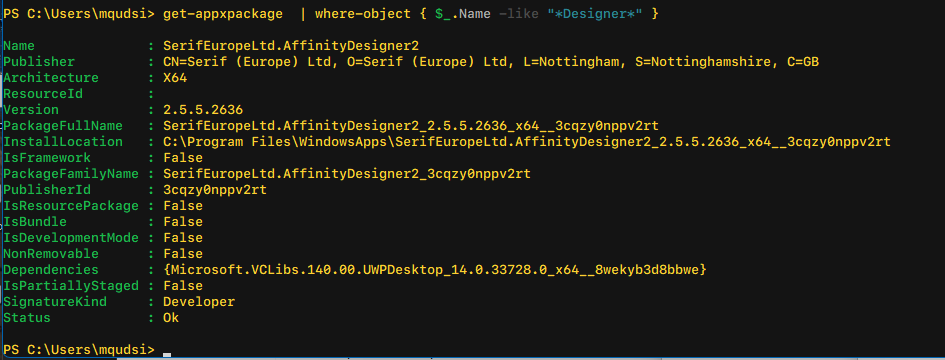Click the Architecture property label

pos(51,78)
